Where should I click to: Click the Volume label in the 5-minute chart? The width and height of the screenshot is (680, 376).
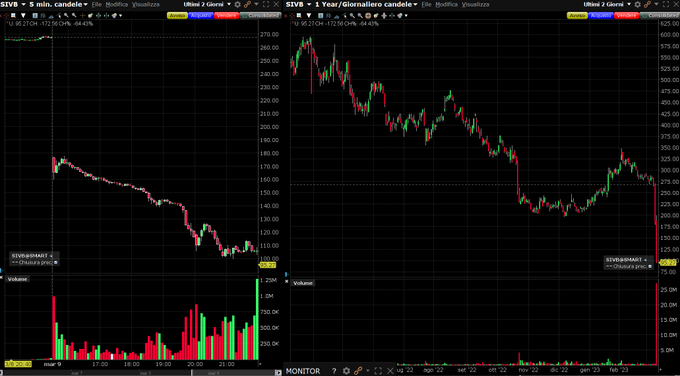coord(17,279)
